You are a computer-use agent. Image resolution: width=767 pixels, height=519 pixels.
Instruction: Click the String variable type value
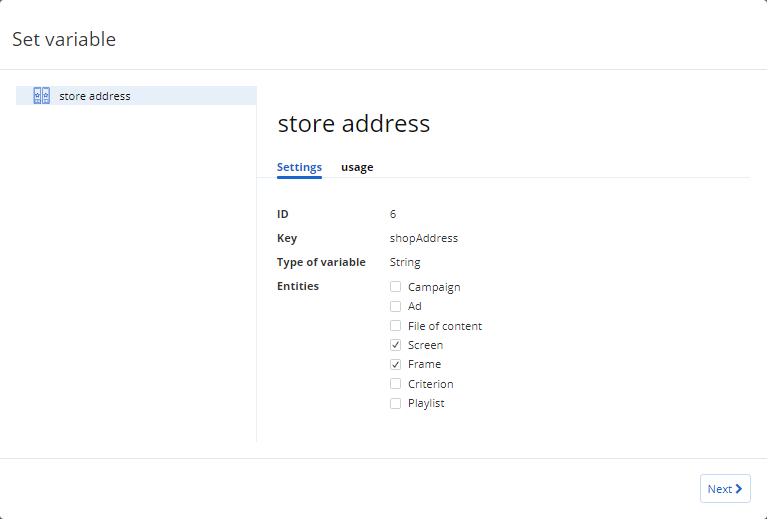(405, 262)
